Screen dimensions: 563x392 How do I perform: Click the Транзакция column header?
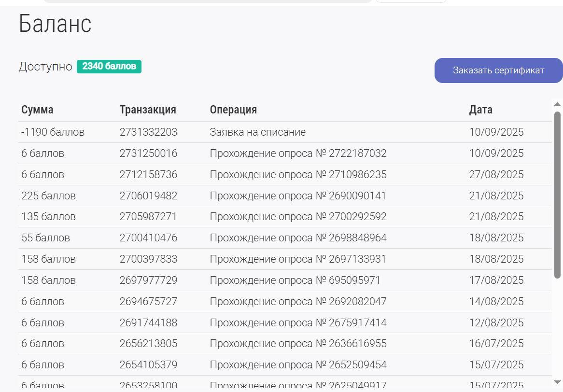click(148, 110)
